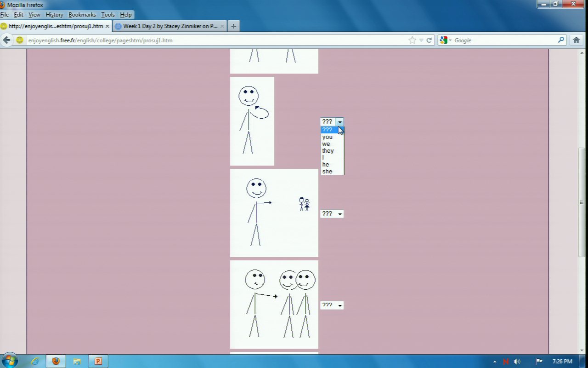Viewport: 588px width, 368px height.
Task: Open Internet Explorer from taskbar
Action: click(35, 361)
